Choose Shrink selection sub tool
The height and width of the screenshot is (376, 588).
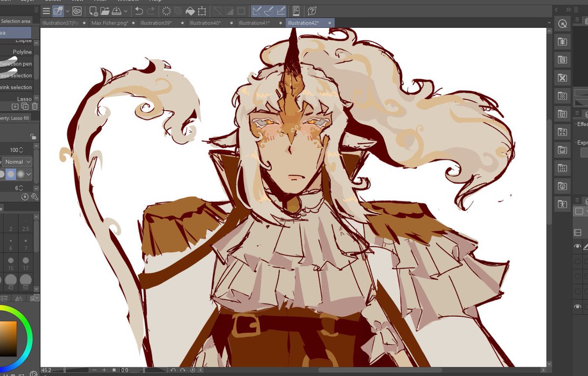click(17, 87)
